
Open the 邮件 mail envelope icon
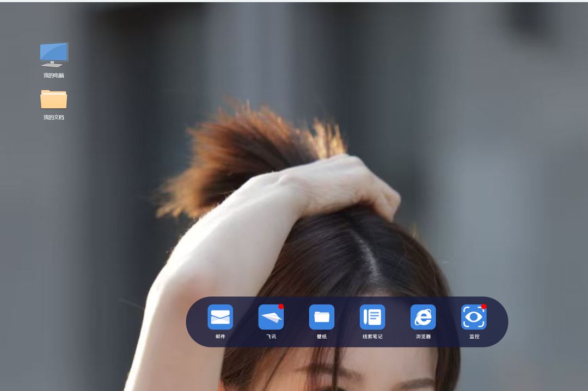tap(220, 317)
